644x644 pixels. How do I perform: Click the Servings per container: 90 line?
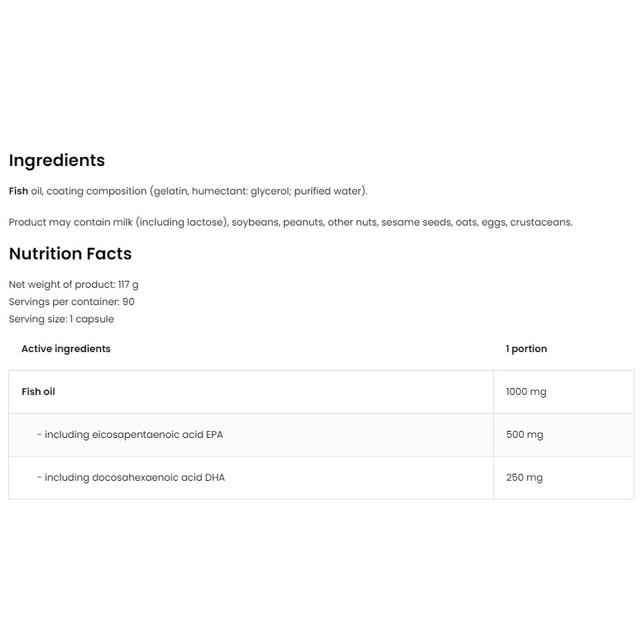tap(71, 302)
